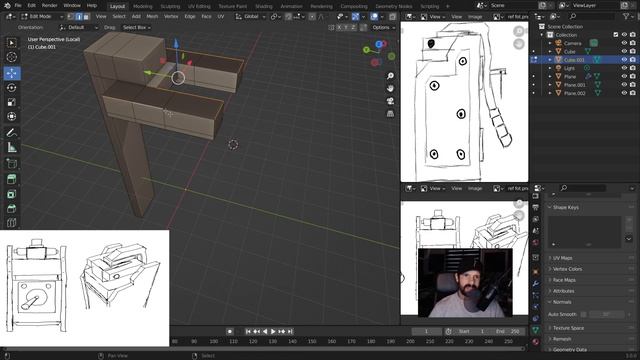Click the current frame number field
Viewport: 640px width, 360px height.
[426, 331]
